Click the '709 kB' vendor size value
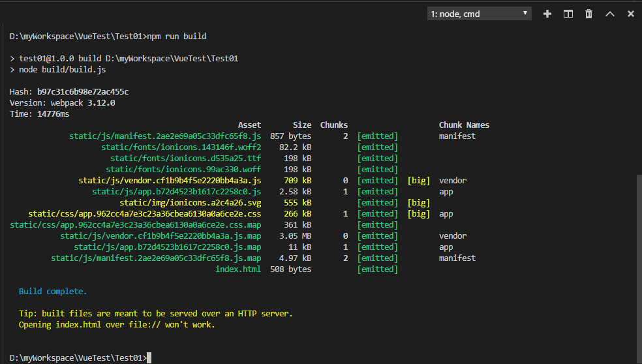This screenshot has height=364, width=642. 298,180
